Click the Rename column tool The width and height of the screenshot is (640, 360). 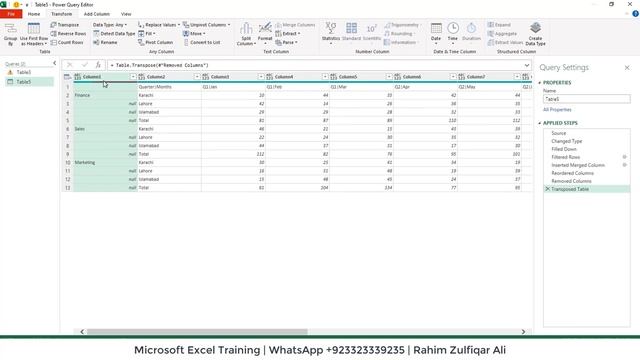tap(105, 42)
